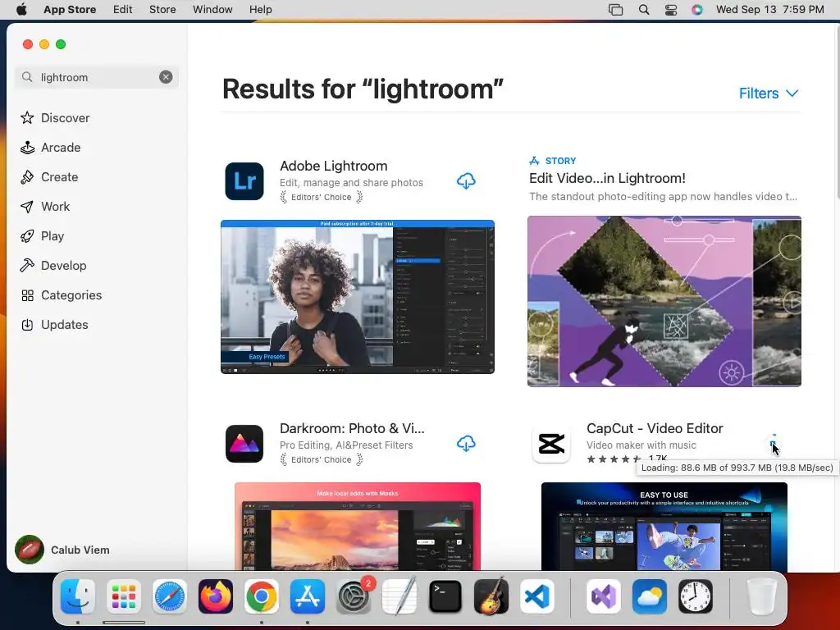View CapCut Easy To Use screenshot
Viewport: 840px width, 630px height.
(x=664, y=526)
